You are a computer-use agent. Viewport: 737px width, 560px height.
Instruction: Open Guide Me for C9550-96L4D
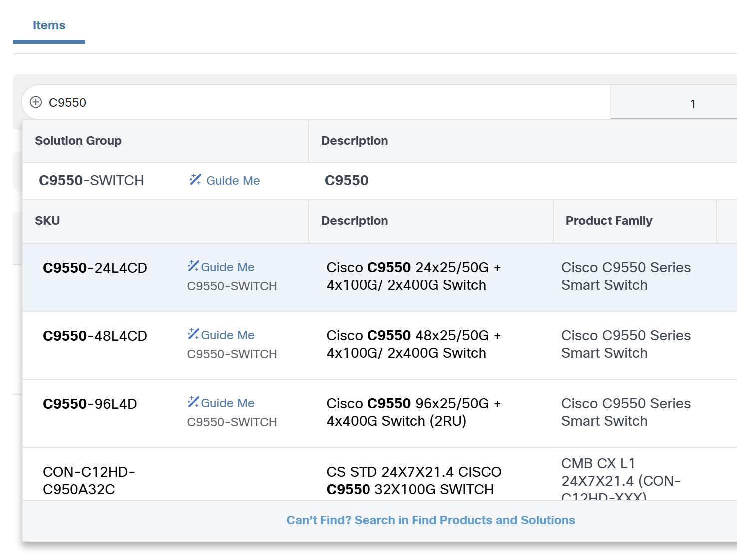click(227, 403)
